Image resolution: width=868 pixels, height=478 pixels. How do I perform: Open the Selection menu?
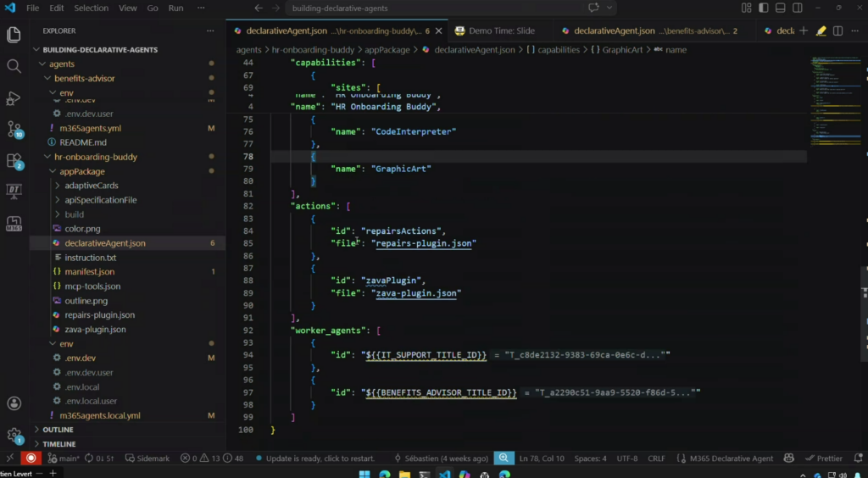click(x=91, y=8)
